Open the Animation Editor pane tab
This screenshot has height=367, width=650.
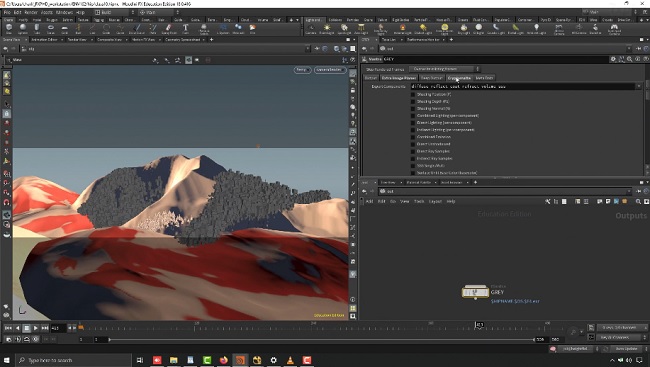pos(44,40)
